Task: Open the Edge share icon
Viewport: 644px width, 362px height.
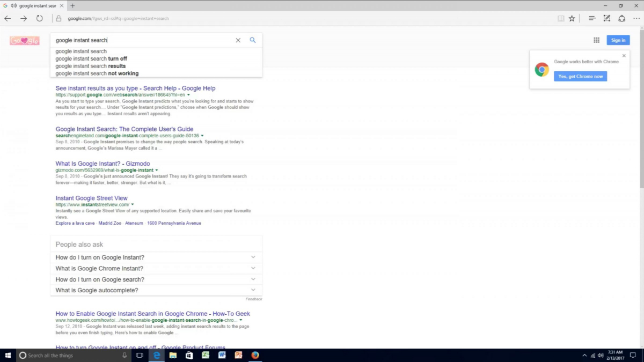Action: coord(622,18)
